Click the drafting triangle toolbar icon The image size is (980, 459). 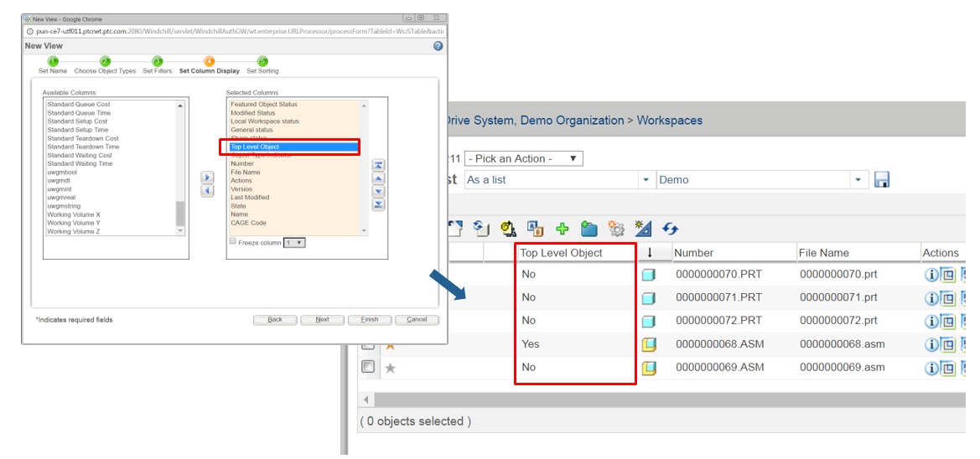[643, 229]
